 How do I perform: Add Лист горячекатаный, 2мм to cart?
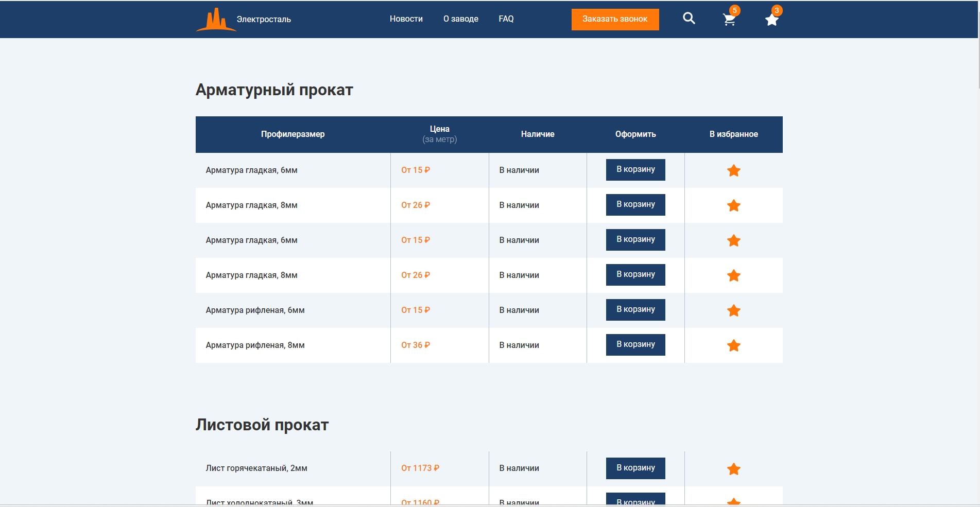click(x=635, y=468)
